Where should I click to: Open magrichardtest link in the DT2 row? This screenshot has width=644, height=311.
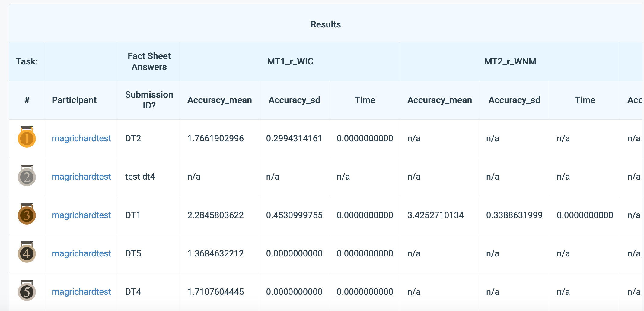pos(81,138)
